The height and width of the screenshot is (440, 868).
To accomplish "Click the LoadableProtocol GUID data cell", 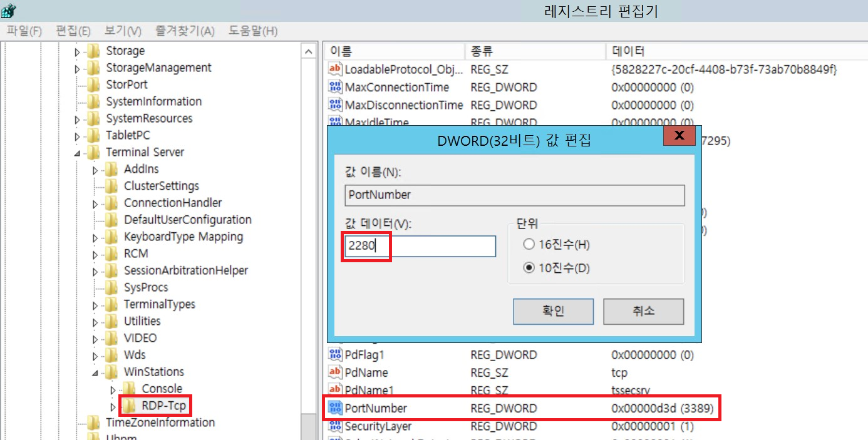I will [x=725, y=69].
